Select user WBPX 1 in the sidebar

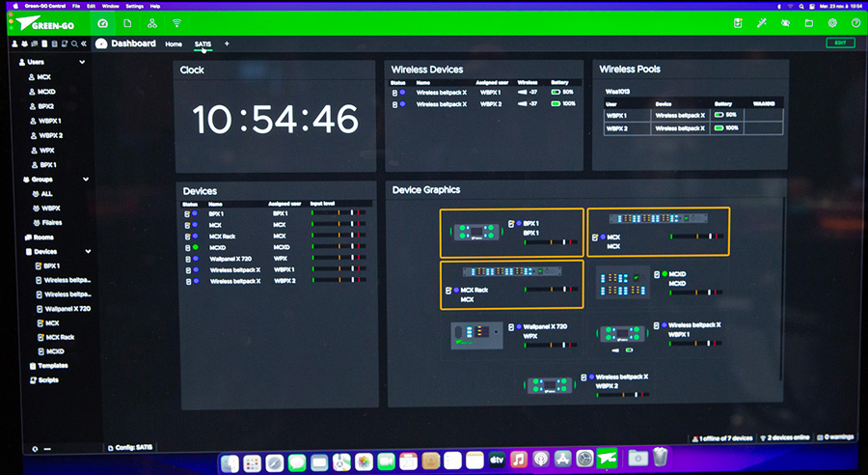tap(46, 121)
